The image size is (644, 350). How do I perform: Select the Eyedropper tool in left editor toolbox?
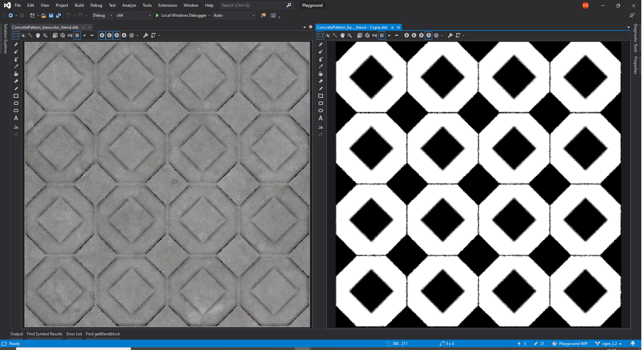pyautogui.click(x=16, y=66)
